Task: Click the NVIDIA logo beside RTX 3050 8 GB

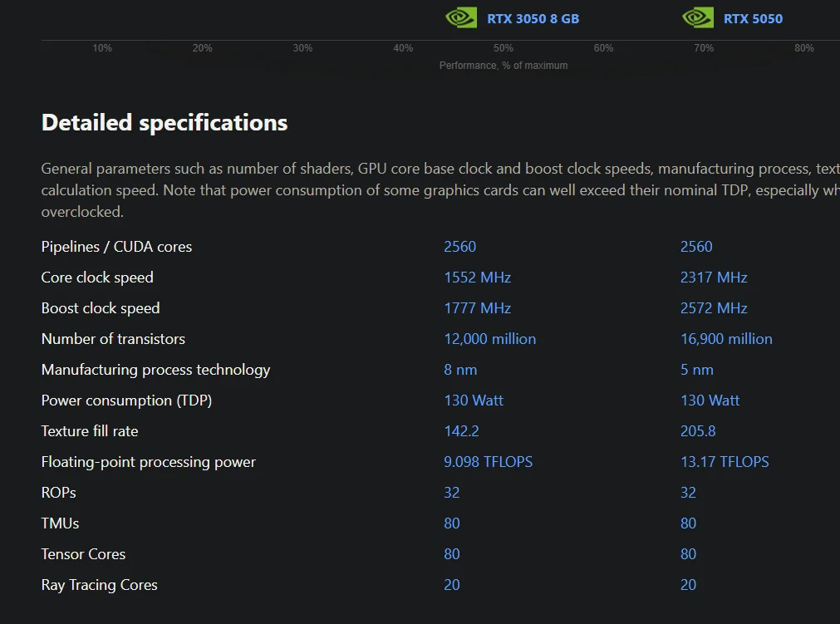Action: pos(461,18)
